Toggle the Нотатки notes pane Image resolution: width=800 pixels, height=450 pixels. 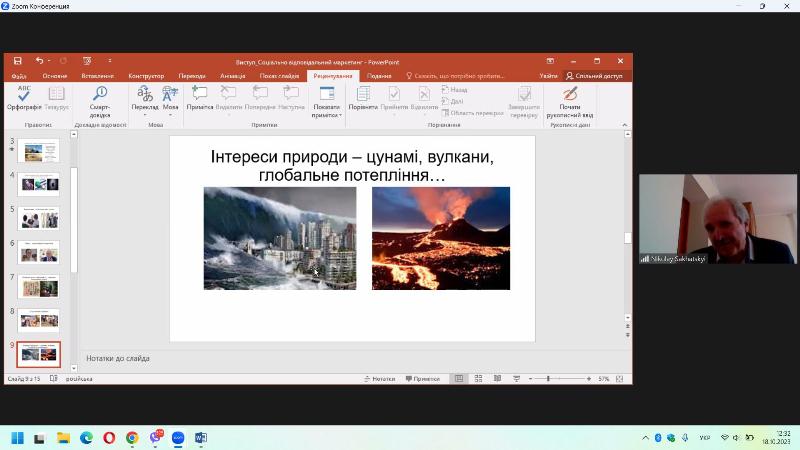coord(378,379)
